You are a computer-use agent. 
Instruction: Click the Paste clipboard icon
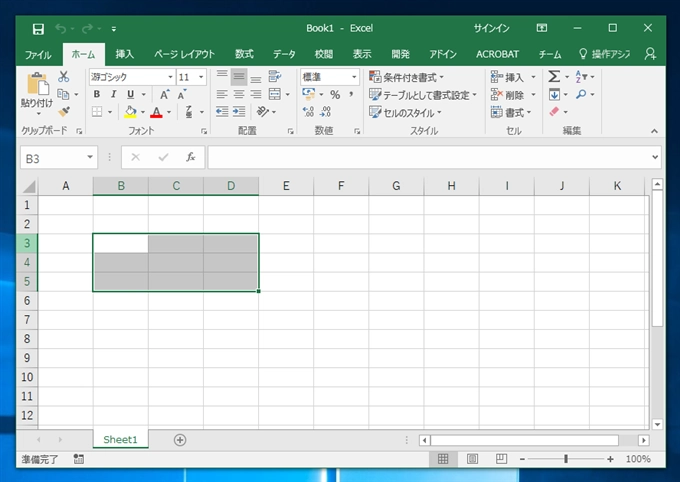click(x=38, y=85)
